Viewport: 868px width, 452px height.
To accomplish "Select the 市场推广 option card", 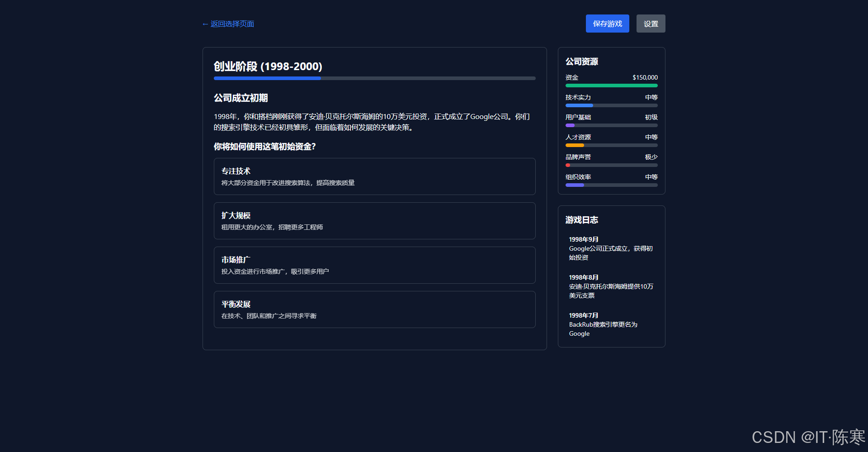I will (x=374, y=265).
